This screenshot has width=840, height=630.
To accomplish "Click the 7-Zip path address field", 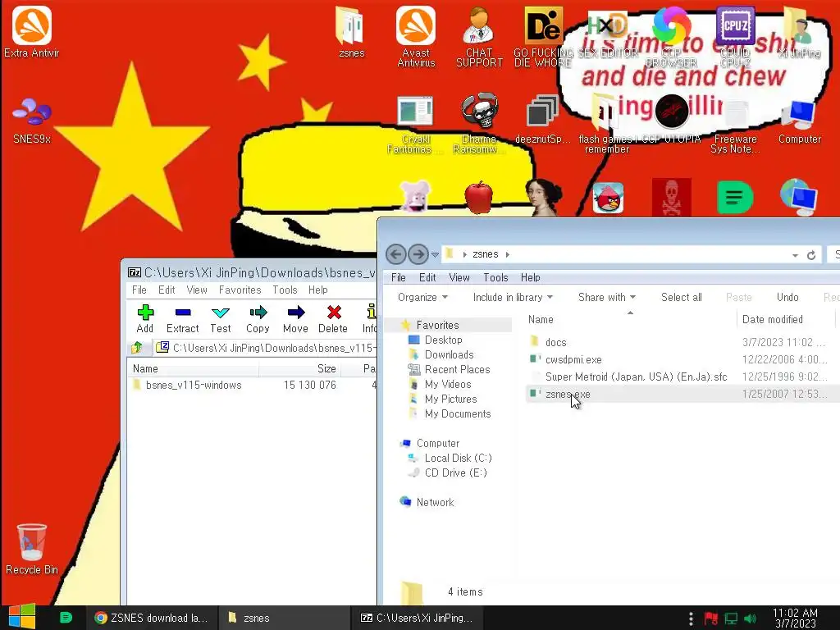I will [265, 348].
